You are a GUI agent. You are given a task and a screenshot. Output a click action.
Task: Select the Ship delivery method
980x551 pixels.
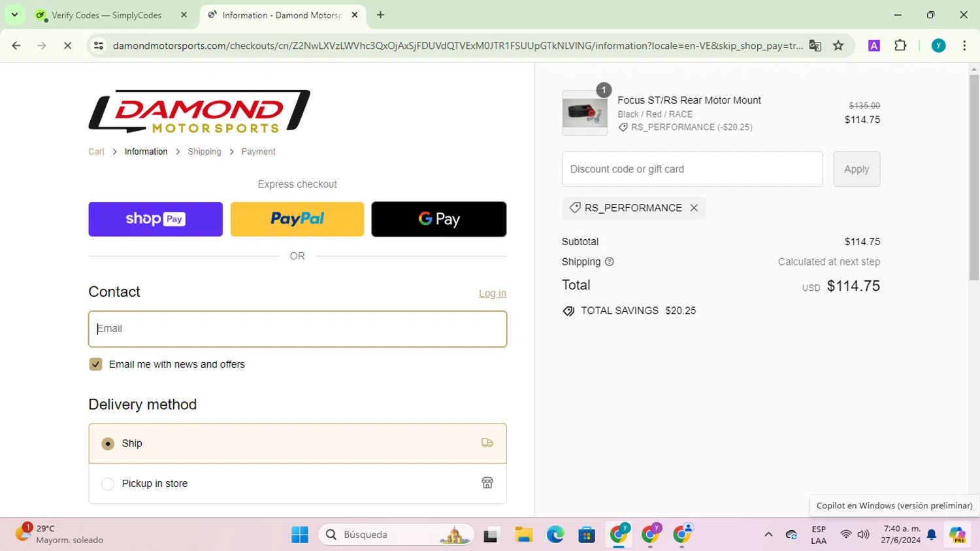[x=297, y=443]
